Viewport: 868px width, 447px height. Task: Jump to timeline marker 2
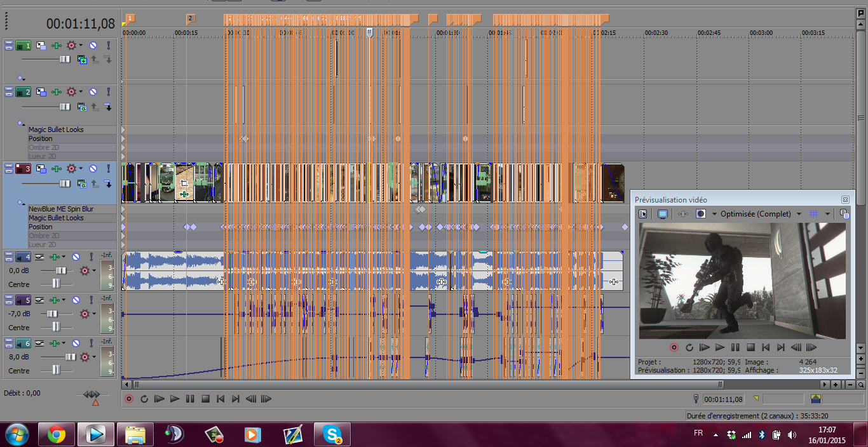coord(191,18)
